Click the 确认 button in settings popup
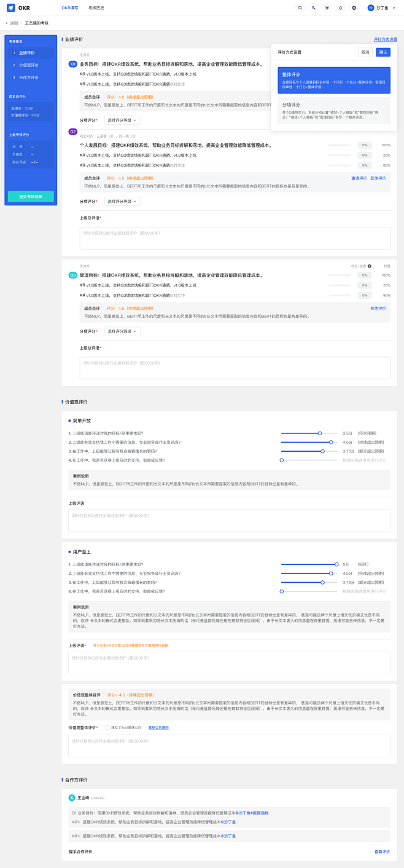The width and height of the screenshot is (404, 868). 383,52
